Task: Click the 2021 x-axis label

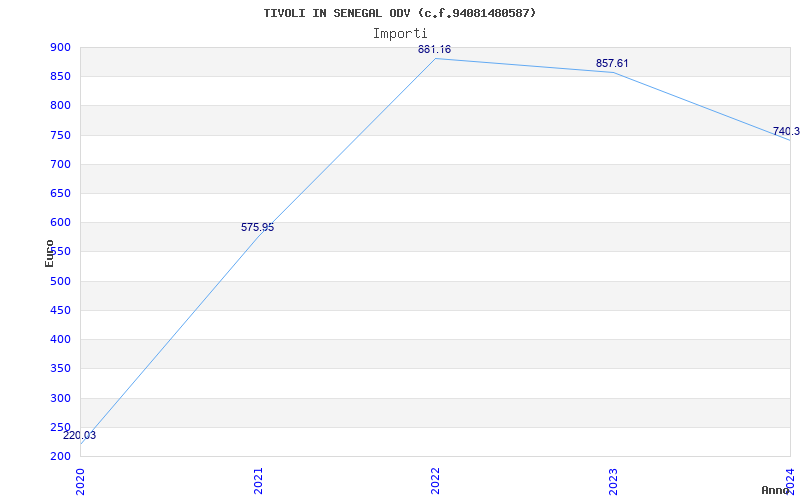Action: (x=258, y=481)
